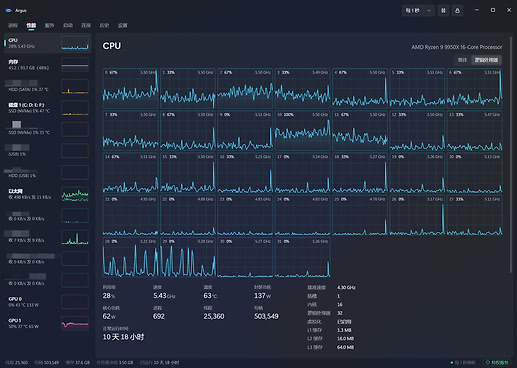Open the 启动 tab

[68, 25]
